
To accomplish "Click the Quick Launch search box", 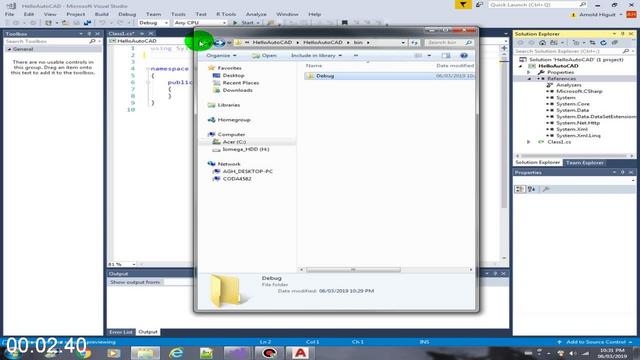I will [538, 5].
